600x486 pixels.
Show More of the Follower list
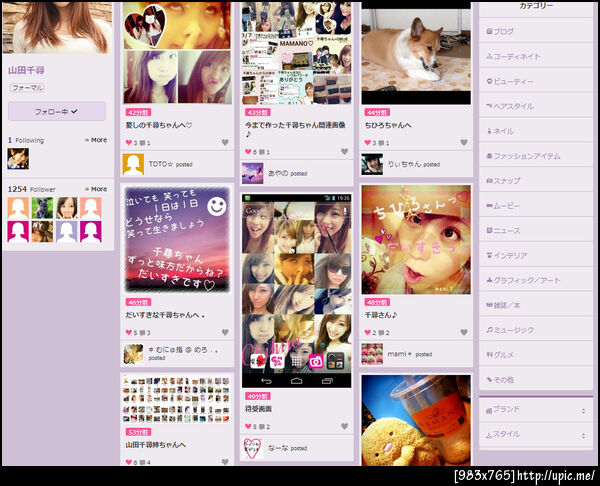point(96,189)
